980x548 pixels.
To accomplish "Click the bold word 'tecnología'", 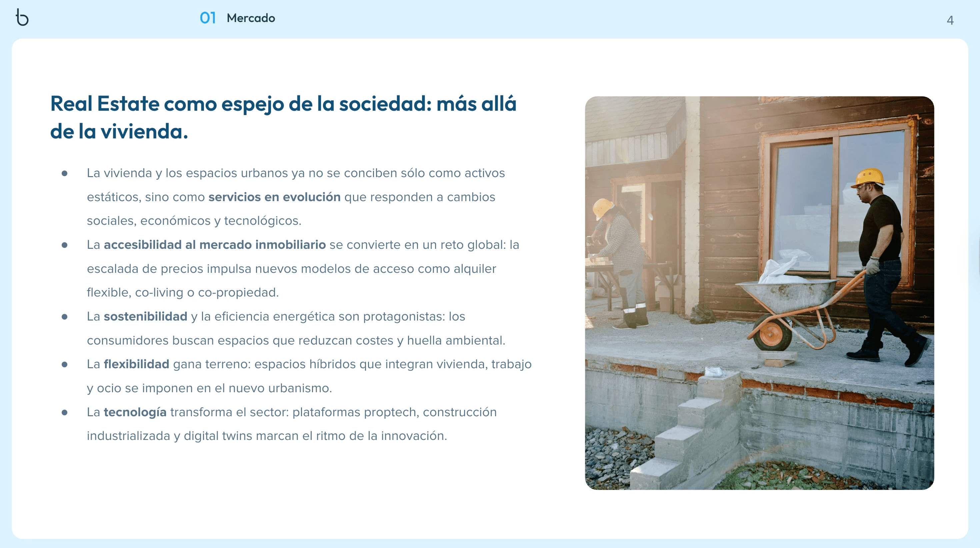I will click(x=135, y=412).
